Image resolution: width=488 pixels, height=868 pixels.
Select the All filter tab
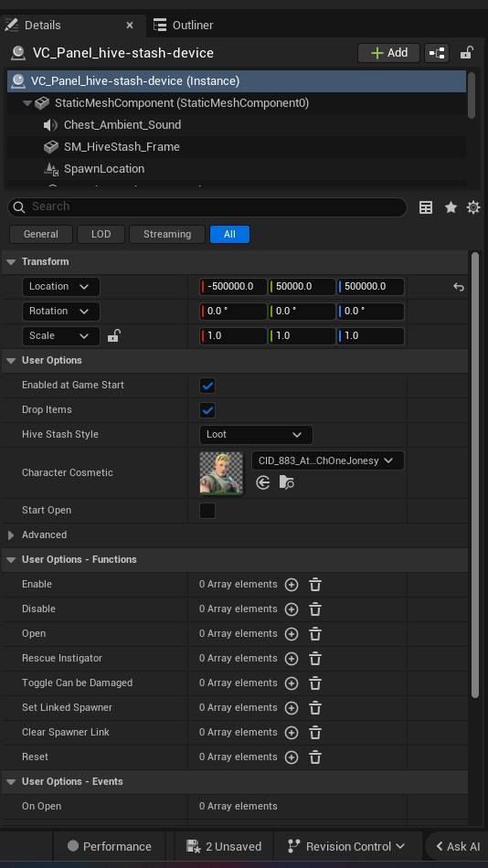click(229, 234)
